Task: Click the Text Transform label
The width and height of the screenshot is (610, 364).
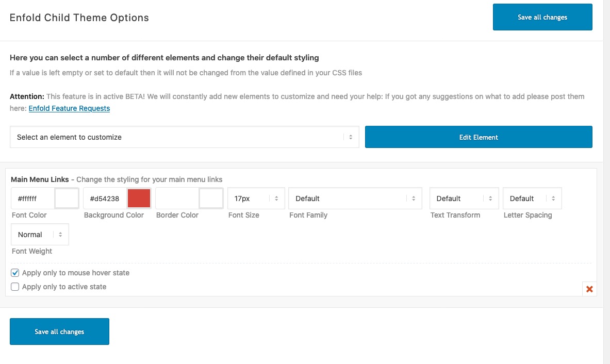Action: tap(455, 215)
